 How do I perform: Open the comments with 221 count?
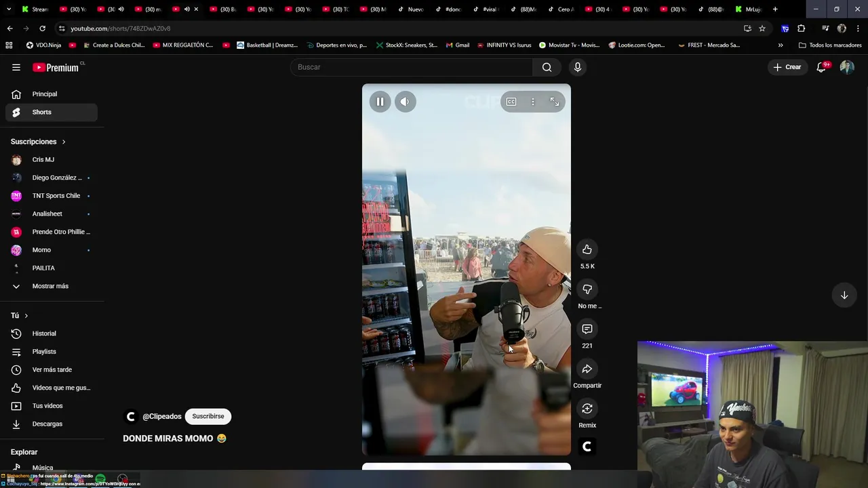point(587,329)
